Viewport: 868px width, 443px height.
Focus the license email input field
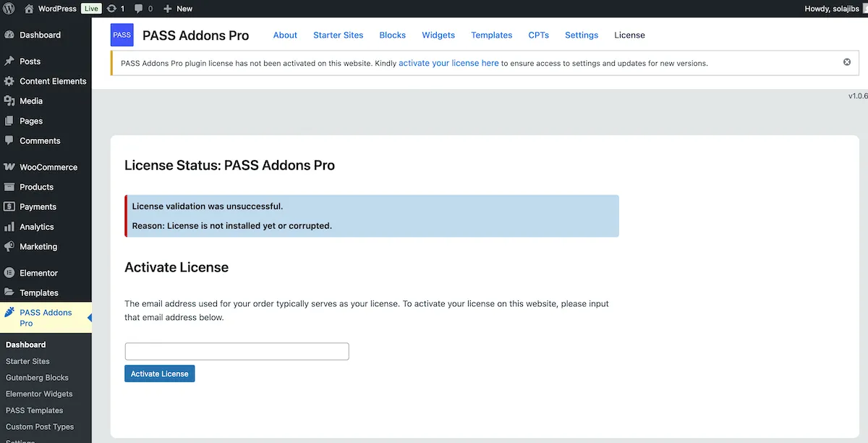pyautogui.click(x=237, y=351)
